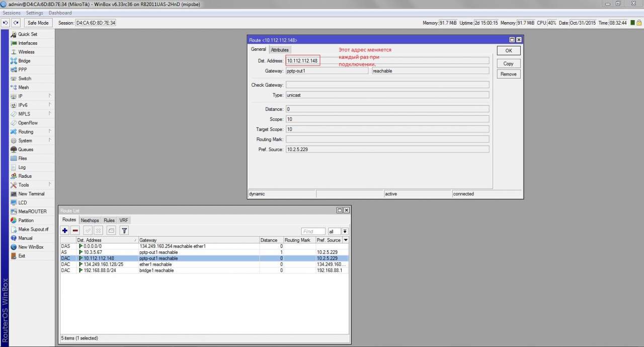This screenshot has width=644, height=347.
Task: Click the Gateway field showing pptp-out1
Action: 327,71
